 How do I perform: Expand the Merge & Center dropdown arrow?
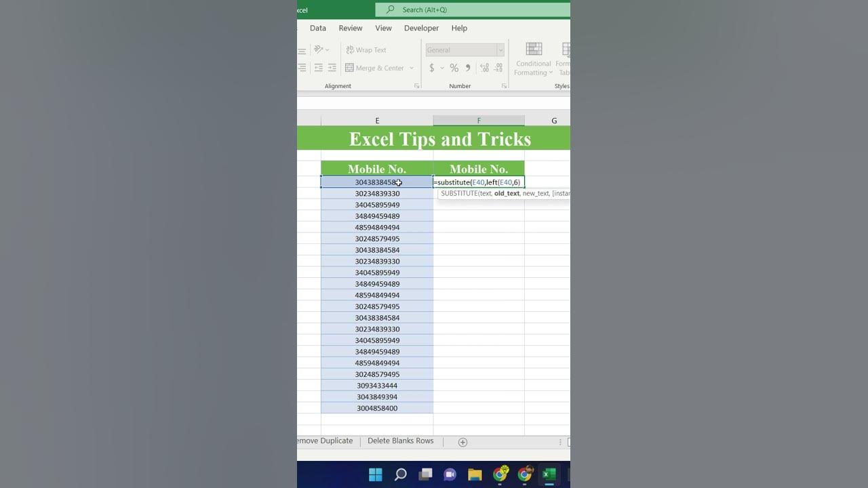coord(411,68)
